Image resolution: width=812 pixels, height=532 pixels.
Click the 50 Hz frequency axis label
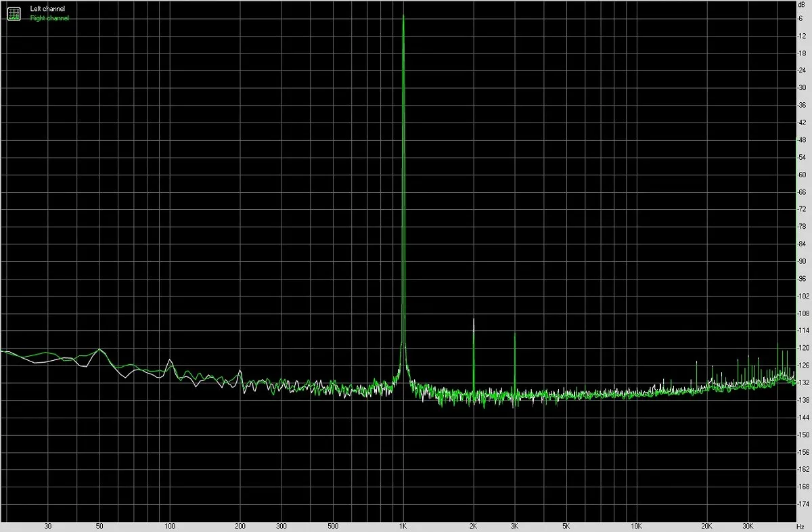99,525
